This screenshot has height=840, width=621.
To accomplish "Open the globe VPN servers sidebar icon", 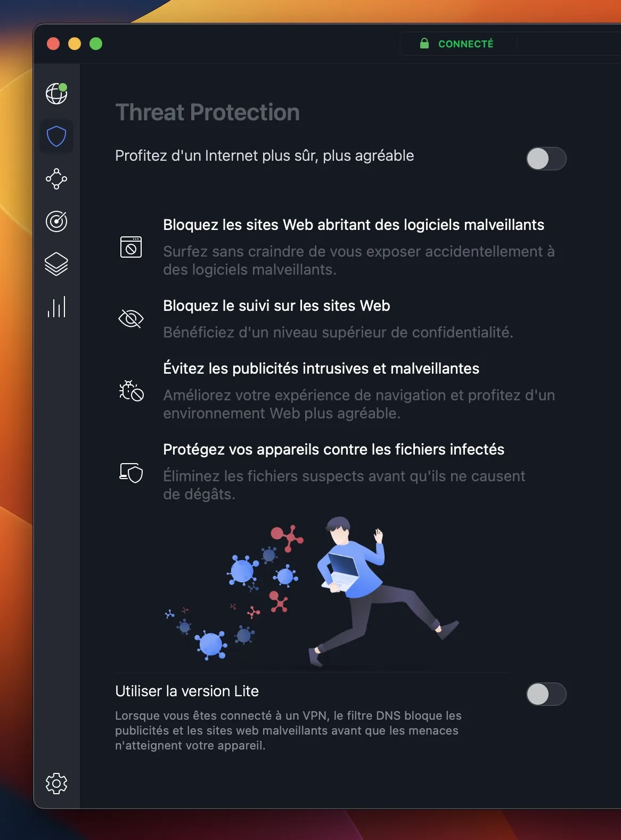I will point(56,94).
